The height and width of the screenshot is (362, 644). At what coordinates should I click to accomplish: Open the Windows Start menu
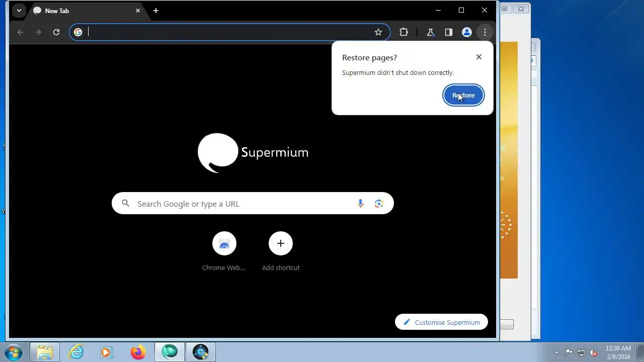point(14,352)
